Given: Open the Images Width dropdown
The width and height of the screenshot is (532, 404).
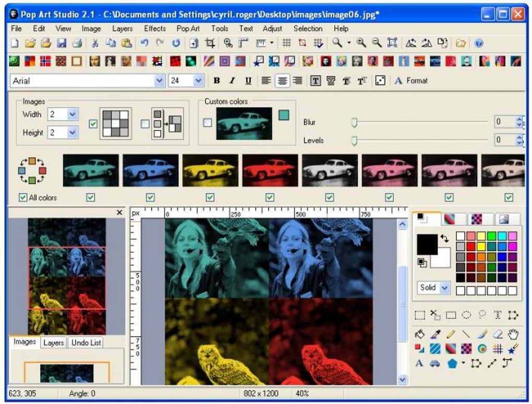Looking at the screenshot, I should click(72, 114).
